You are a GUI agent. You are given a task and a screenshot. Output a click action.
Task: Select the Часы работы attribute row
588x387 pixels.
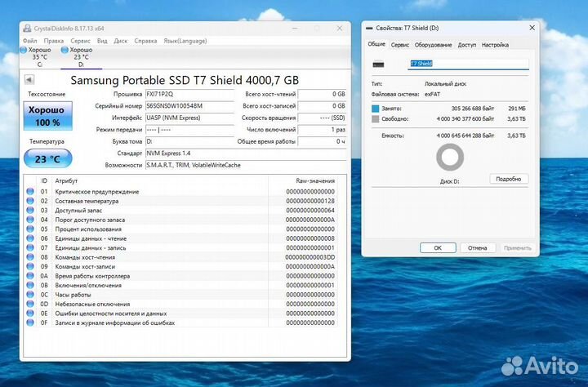point(181,295)
